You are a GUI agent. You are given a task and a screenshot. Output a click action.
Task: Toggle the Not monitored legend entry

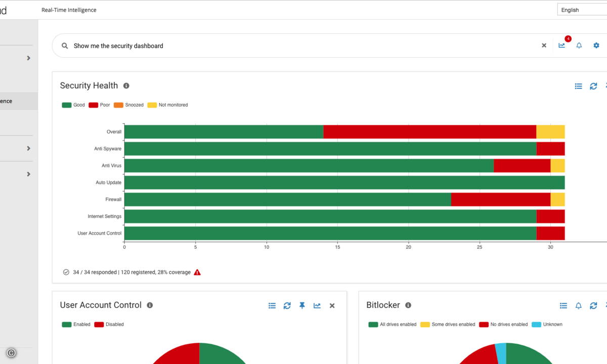pyautogui.click(x=167, y=105)
